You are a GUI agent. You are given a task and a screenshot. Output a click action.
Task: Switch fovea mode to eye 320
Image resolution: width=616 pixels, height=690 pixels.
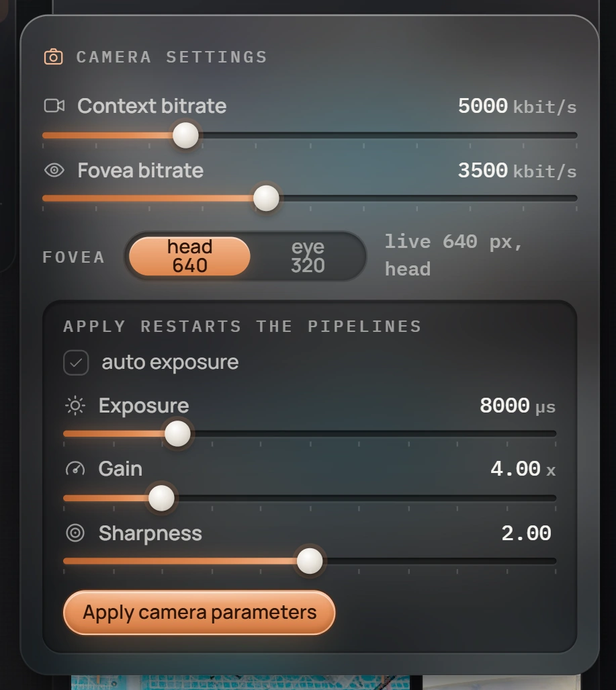coord(308,256)
